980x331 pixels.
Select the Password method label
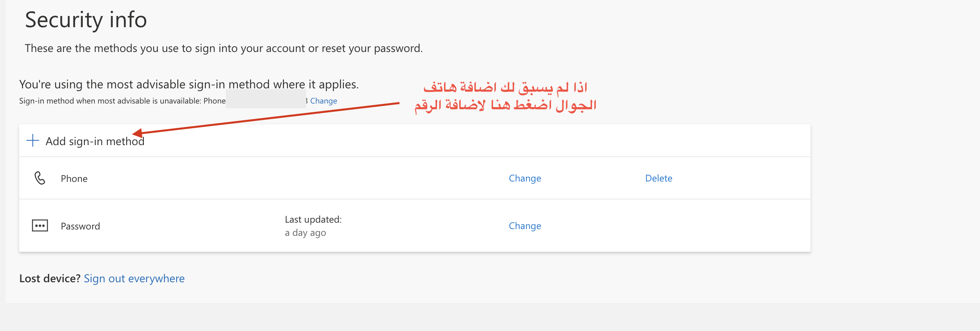pos(80,226)
